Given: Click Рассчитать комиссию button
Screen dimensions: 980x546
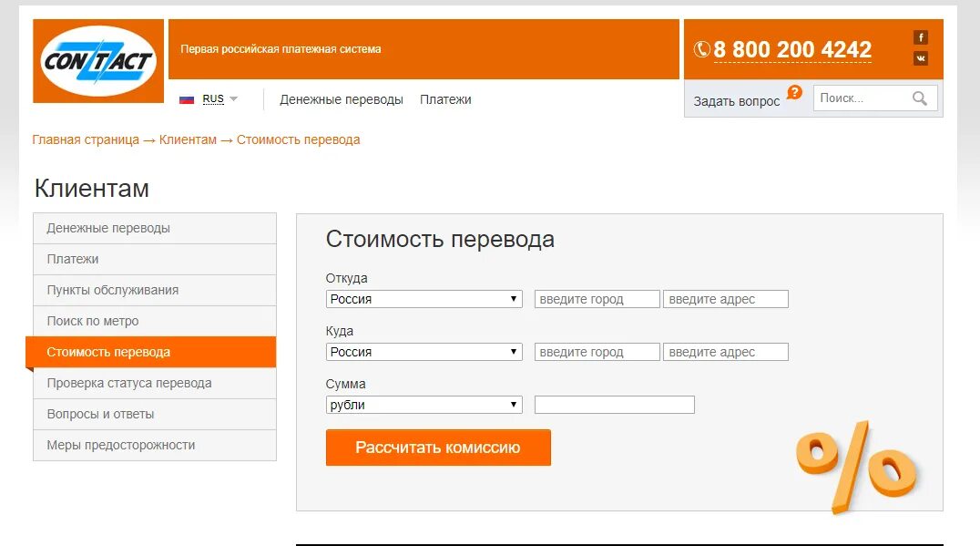Looking at the screenshot, I should [438, 448].
